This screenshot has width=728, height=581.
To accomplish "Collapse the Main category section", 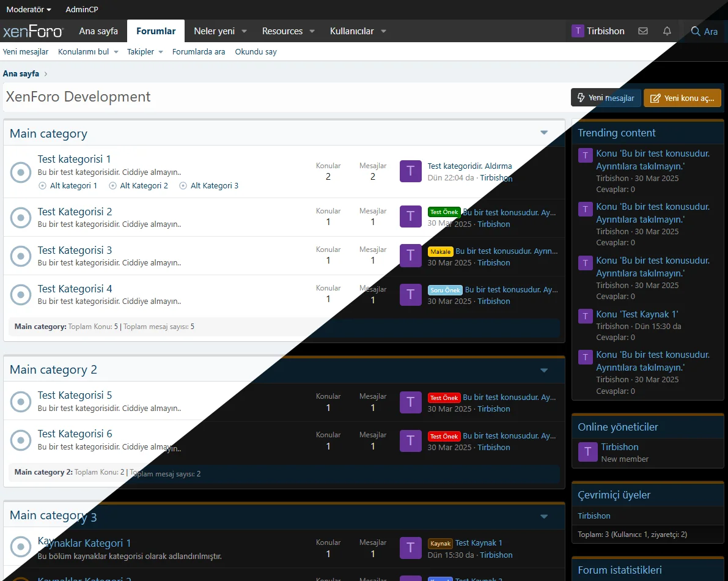I will [x=544, y=133].
